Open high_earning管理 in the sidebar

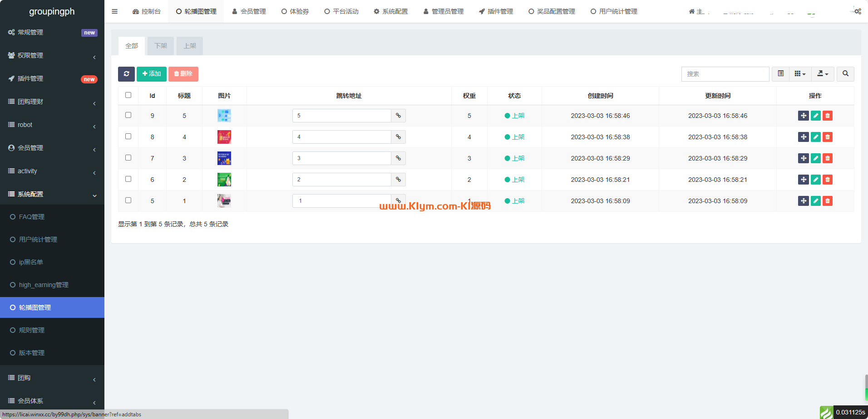(52, 285)
